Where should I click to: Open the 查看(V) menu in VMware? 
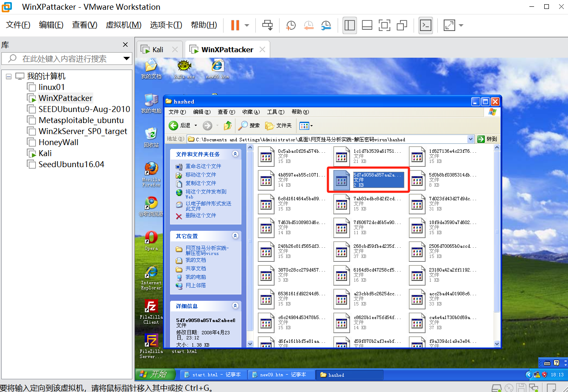pyautogui.click(x=84, y=25)
